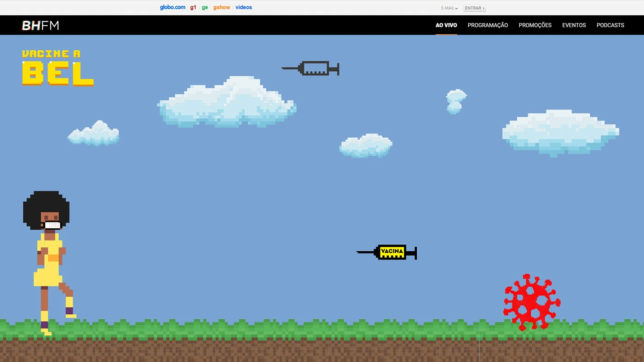Screen dimensions: 644x362
Task: Click the yellow 'Vacine a Bel' game title
Action: pyautogui.click(x=57, y=68)
